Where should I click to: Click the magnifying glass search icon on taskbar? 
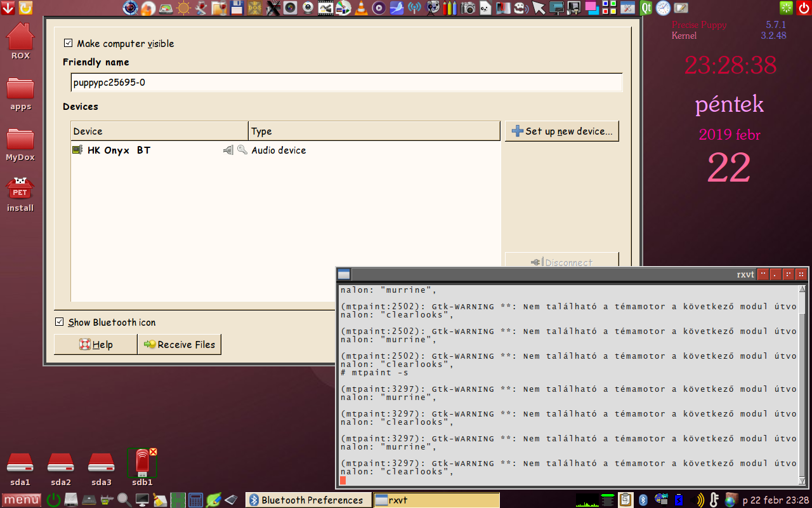pos(124,500)
